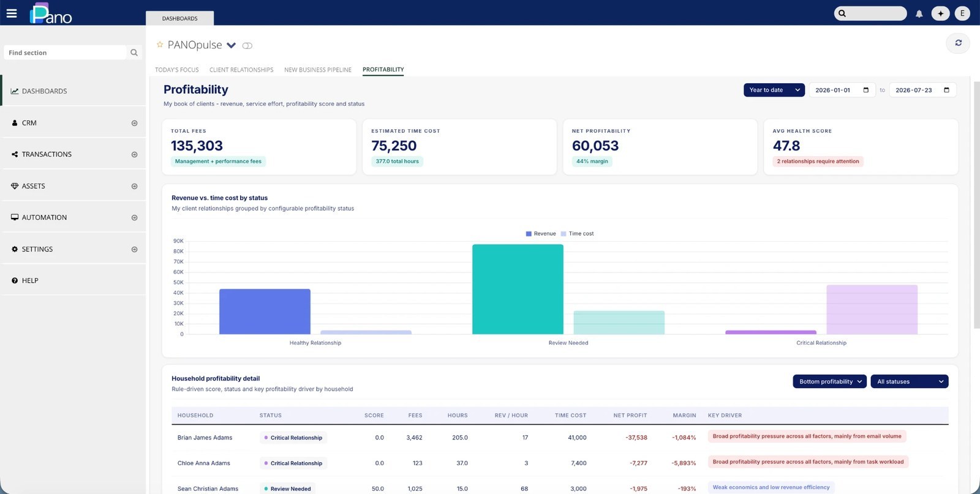Click the notifications bell icon
Screen dimensions: 980x494
(919, 13)
